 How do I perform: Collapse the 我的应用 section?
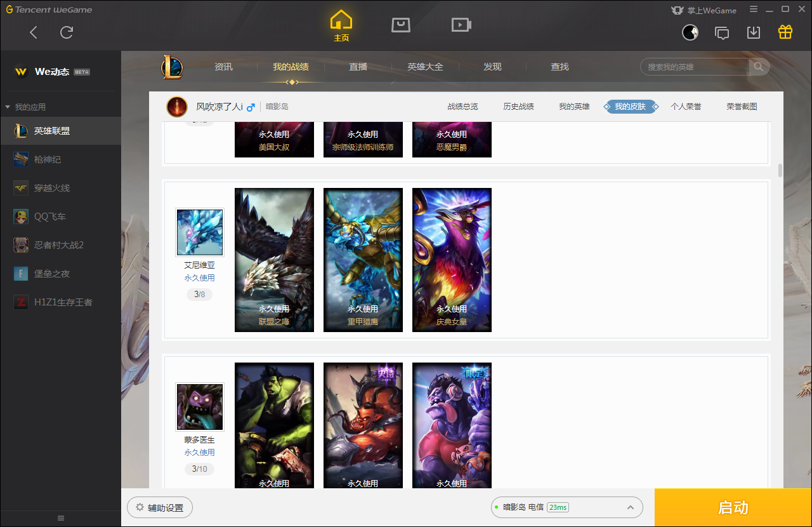point(25,107)
